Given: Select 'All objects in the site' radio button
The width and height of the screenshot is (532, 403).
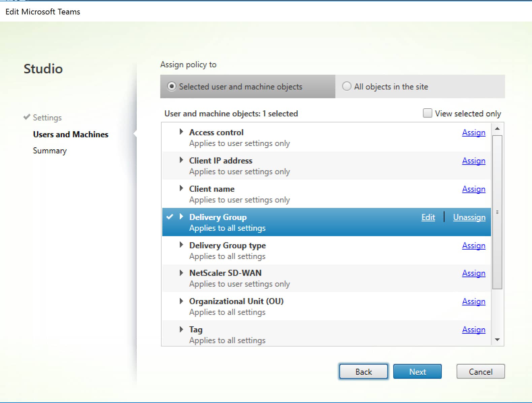Looking at the screenshot, I should click(346, 86).
